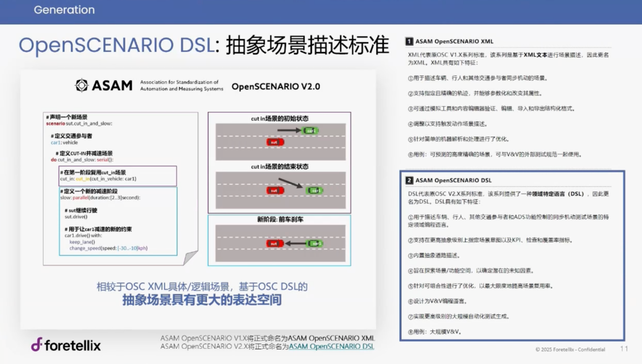Click the foretellix logo in the footer
This screenshot has width=642, height=364.
(x=66, y=345)
